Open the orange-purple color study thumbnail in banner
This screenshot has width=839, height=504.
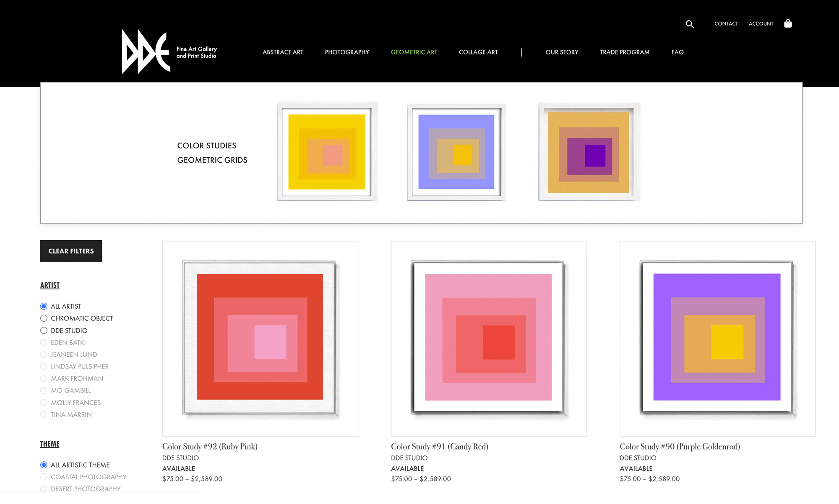point(589,152)
